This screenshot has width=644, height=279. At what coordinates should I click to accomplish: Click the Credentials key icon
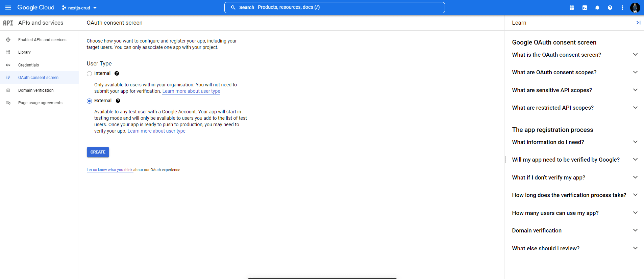[8, 65]
